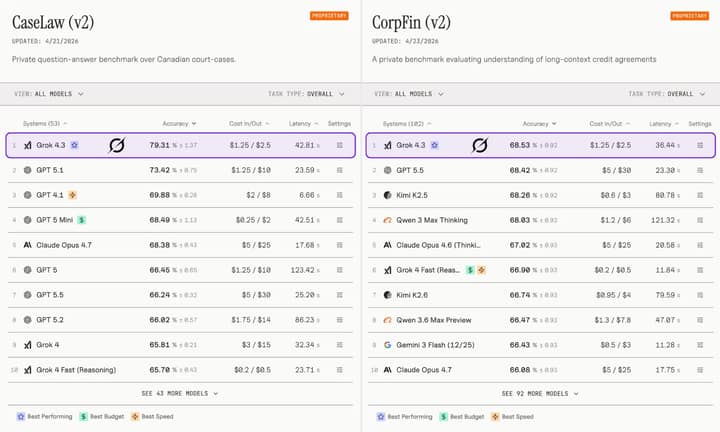Sort CorpFin table by Cost In/Out
720x432 pixels.
coord(609,123)
